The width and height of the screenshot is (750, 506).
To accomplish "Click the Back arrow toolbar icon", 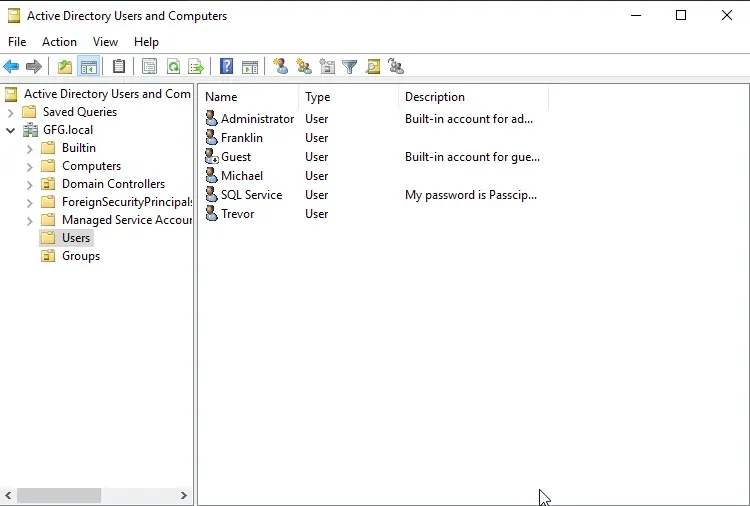I will [x=11, y=66].
